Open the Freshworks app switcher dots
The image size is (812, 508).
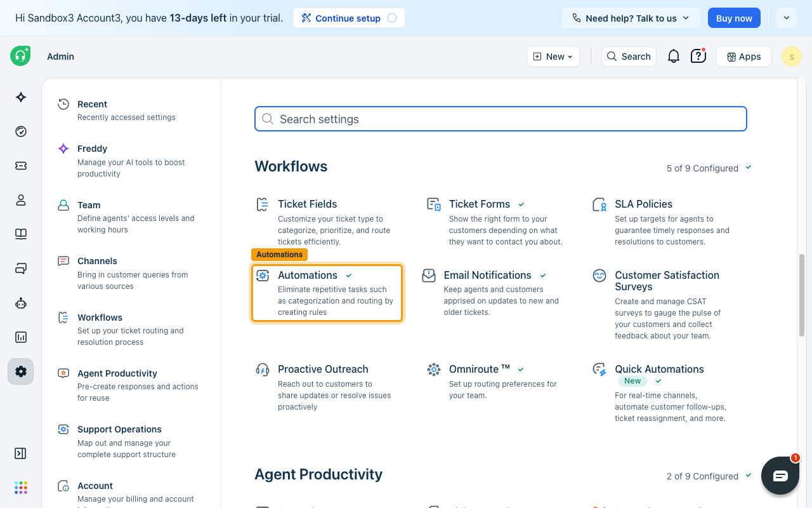point(21,488)
